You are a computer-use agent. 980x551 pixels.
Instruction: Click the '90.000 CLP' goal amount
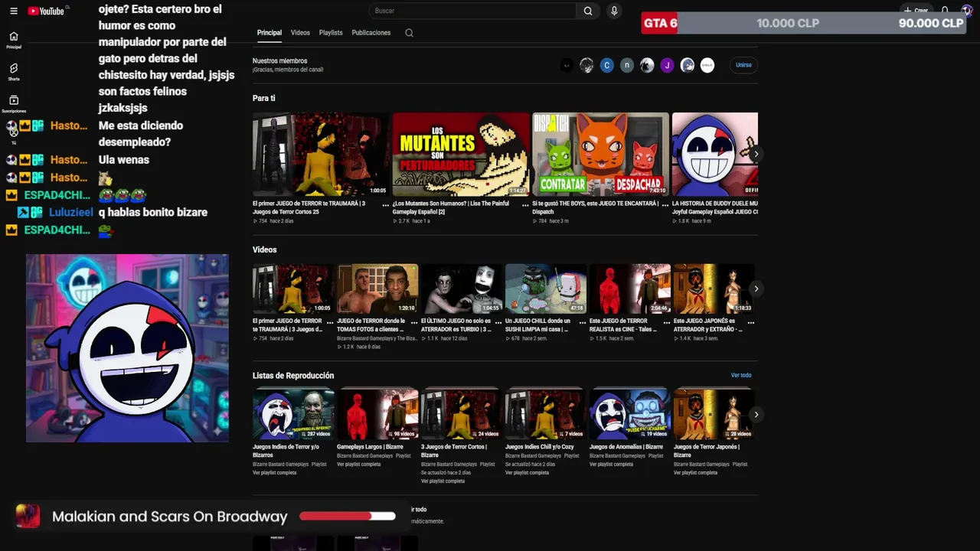(x=931, y=23)
